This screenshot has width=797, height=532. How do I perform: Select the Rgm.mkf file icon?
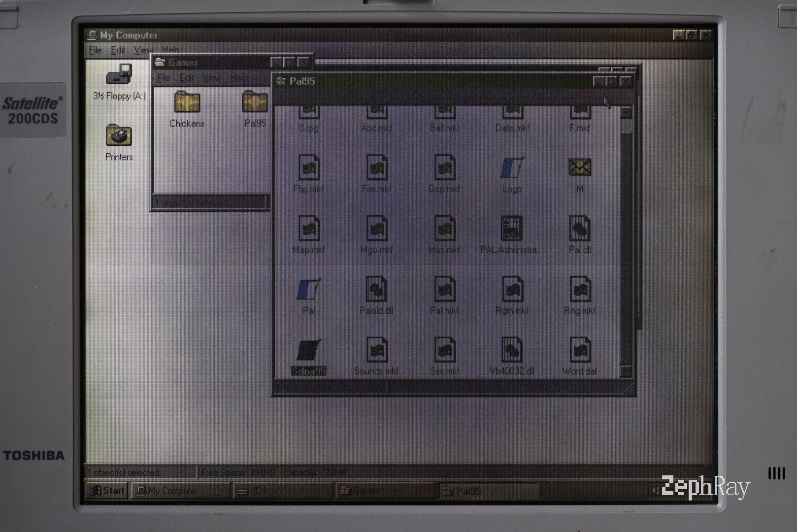coord(512,289)
